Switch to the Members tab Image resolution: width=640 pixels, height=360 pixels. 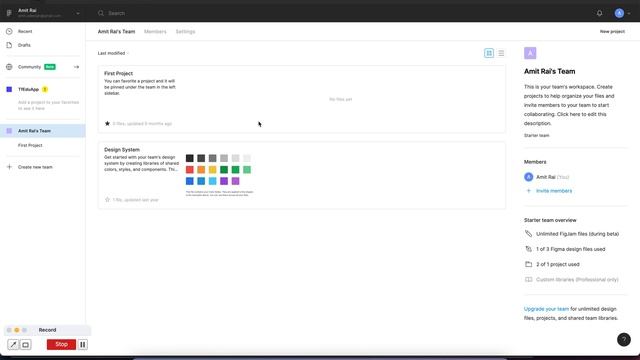155,31
